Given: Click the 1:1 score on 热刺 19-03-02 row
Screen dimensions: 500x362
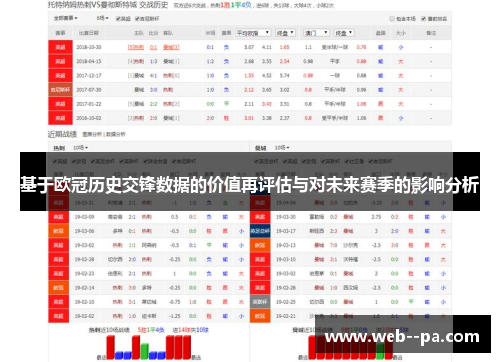Looking at the screenshot, I should pos(132,245).
